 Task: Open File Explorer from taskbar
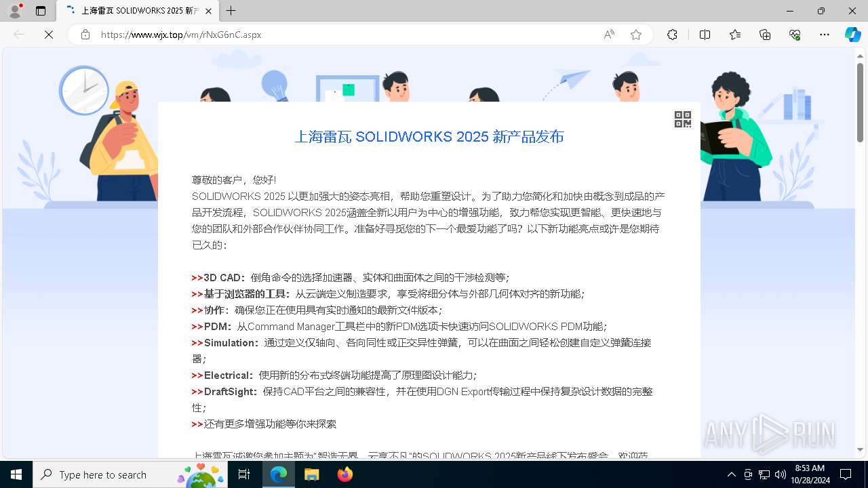point(311,474)
